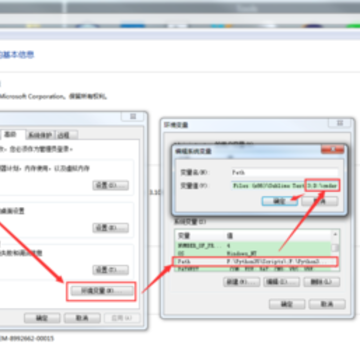Close the System Properties dialog window

[x=133, y=116]
